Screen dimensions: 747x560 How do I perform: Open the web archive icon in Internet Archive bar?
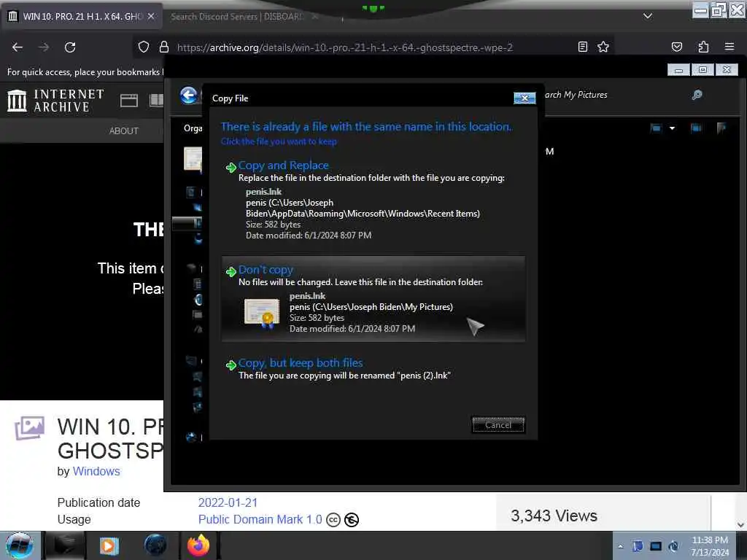coord(128,100)
